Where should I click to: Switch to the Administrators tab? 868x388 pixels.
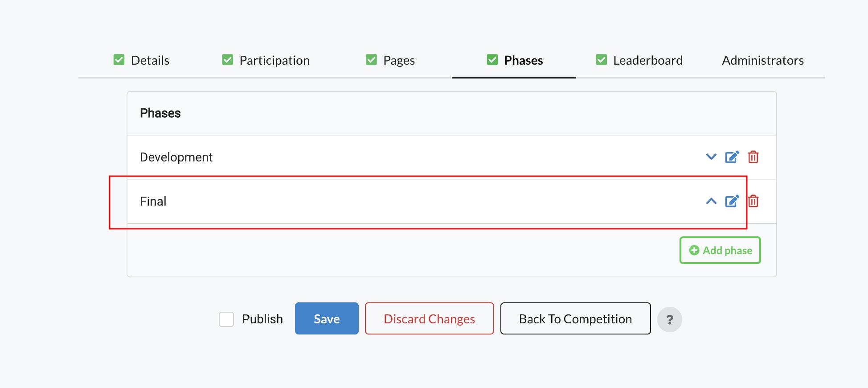[763, 60]
